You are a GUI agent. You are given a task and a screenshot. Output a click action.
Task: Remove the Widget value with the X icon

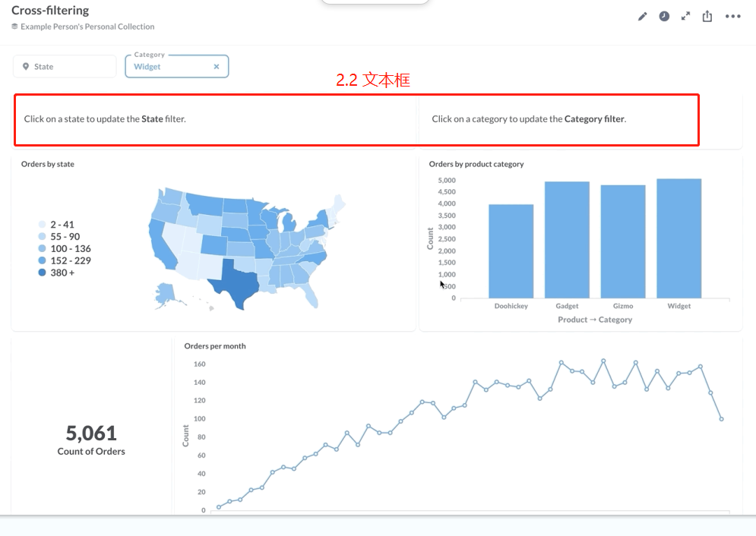coord(217,66)
